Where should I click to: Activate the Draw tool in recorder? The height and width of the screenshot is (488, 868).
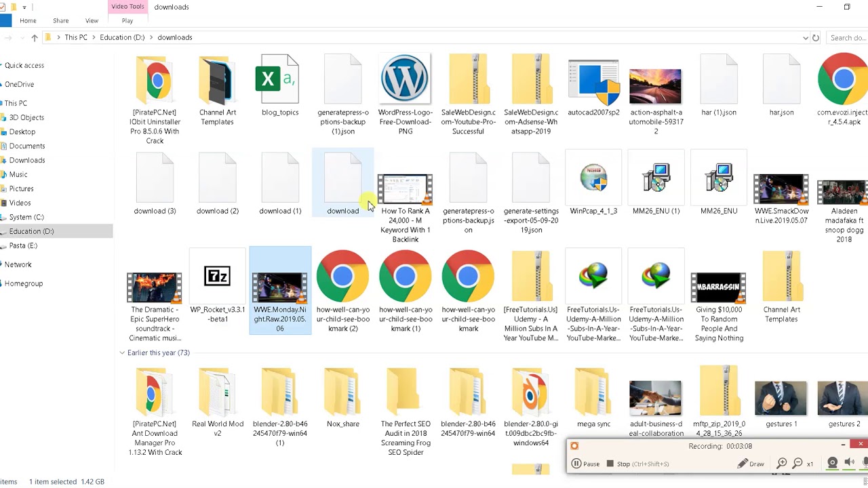pos(751,464)
